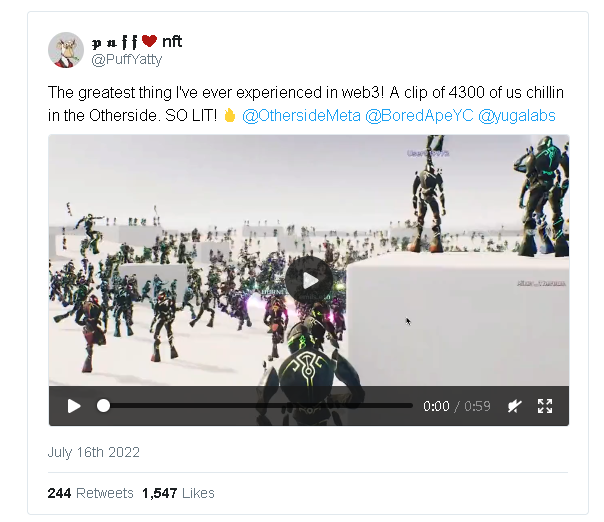
Task: View the 244 Retweets list
Action: [91, 493]
